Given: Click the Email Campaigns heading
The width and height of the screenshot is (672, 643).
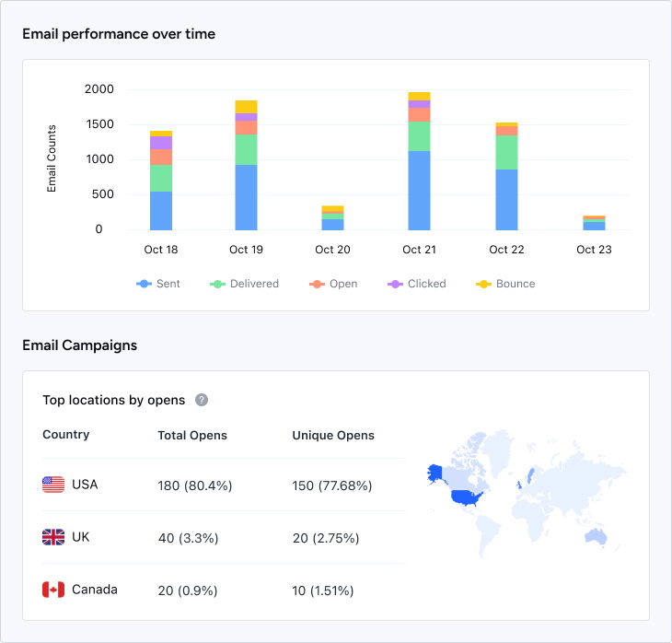Looking at the screenshot, I should 80,345.
